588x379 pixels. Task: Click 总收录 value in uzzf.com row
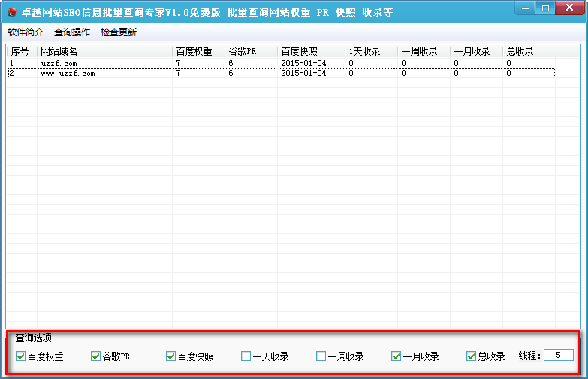tap(508, 63)
